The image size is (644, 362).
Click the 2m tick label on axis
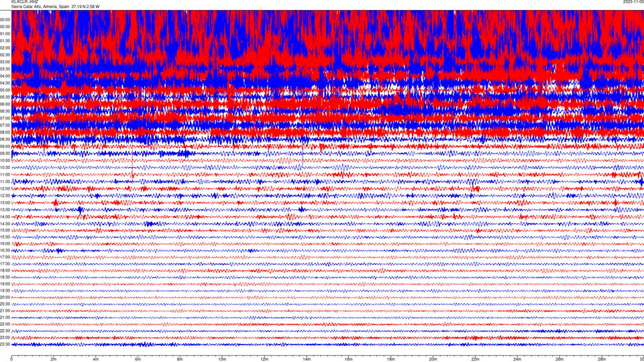pos(54,359)
